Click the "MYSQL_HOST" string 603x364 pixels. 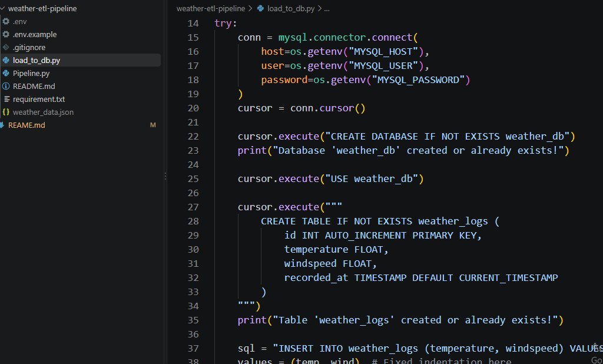point(383,52)
